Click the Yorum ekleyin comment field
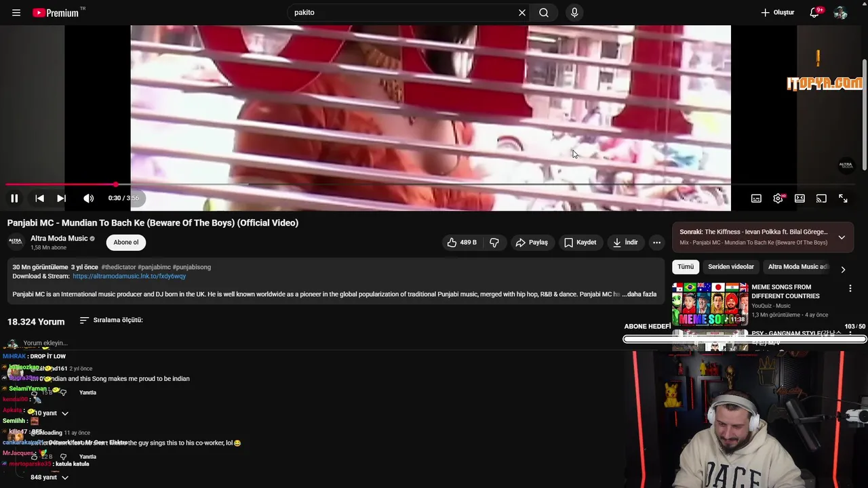Image resolution: width=868 pixels, height=488 pixels. [45, 343]
